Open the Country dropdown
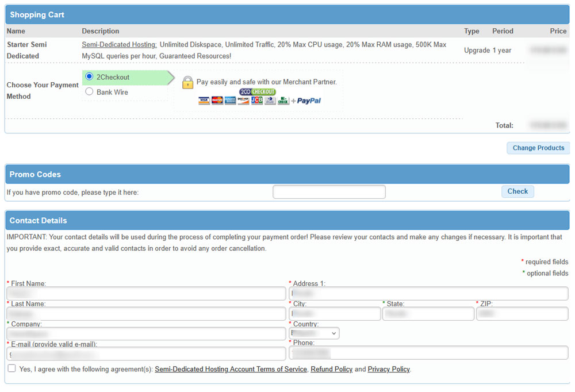The height and width of the screenshot is (392, 575). [x=314, y=332]
